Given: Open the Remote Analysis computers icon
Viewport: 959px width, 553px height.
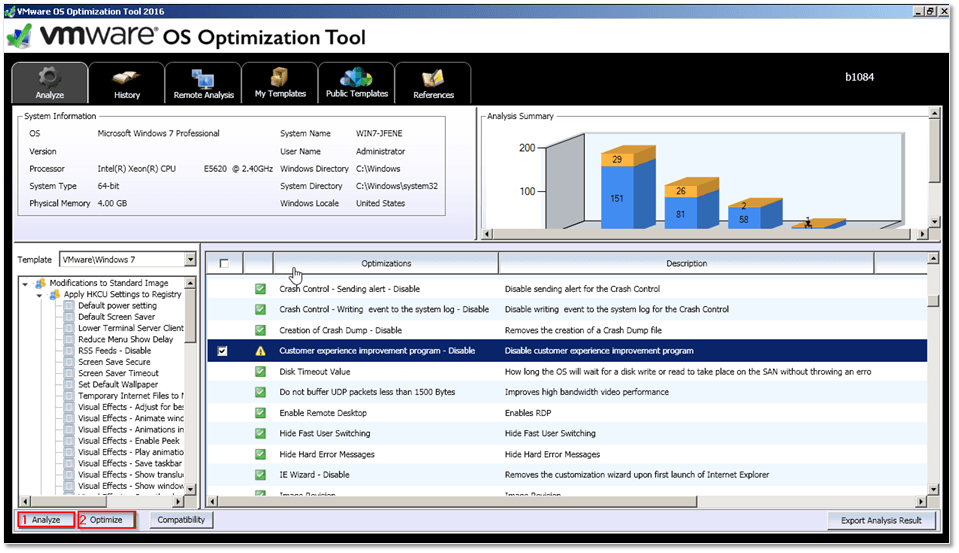Looking at the screenshot, I should click(x=203, y=78).
